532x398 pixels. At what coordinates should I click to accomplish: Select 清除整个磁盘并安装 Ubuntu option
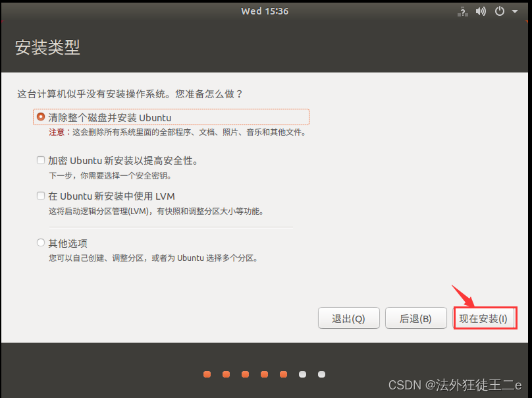(x=41, y=116)
